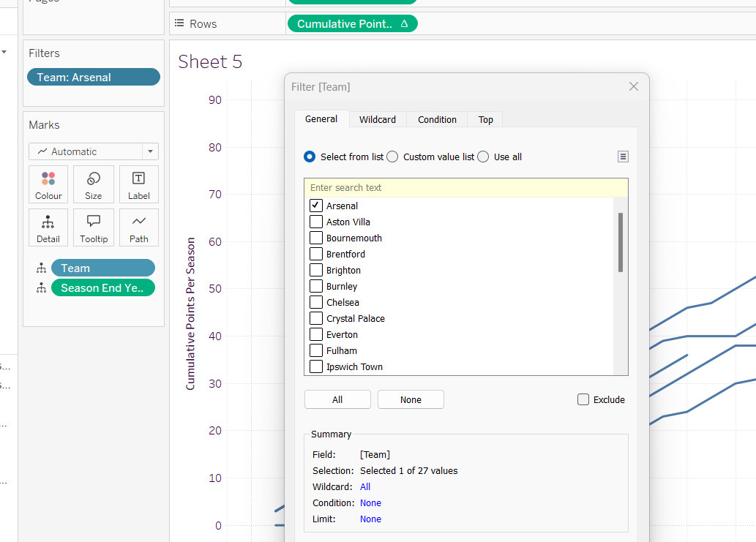Image resolution: width=756 pixels, height=542 pixels.
Task: Switch to the Wildcard tab
Action: [378, 119]
